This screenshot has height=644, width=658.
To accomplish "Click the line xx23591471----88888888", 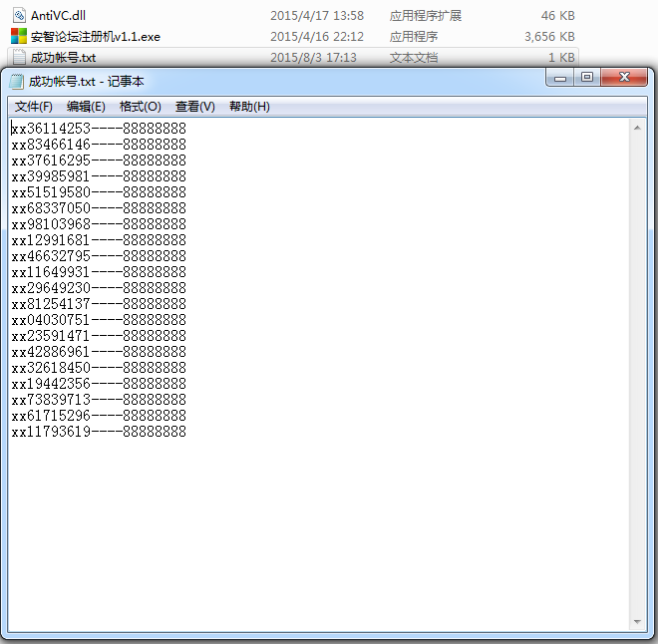I will click(99, 336).
